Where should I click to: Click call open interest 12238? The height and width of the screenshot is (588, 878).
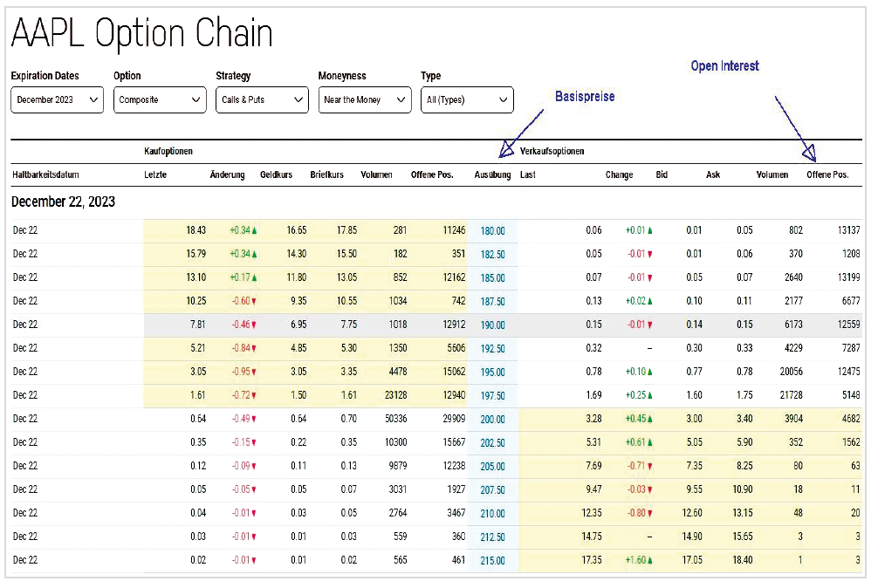[x=454, y=466]
